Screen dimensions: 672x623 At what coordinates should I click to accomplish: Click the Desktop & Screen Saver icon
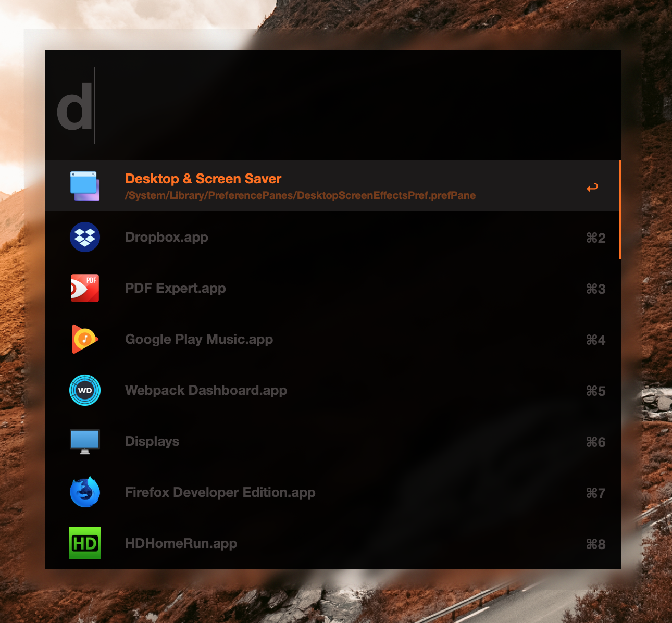click(x=85, y=186)
